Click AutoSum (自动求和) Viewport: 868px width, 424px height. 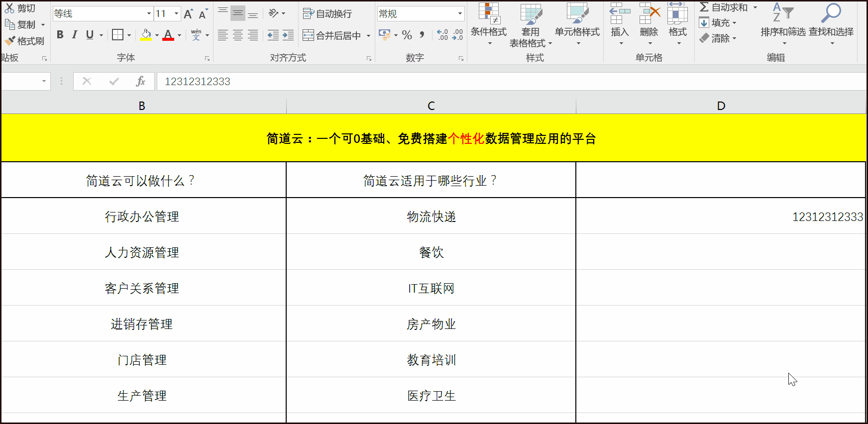click(724, 7)
